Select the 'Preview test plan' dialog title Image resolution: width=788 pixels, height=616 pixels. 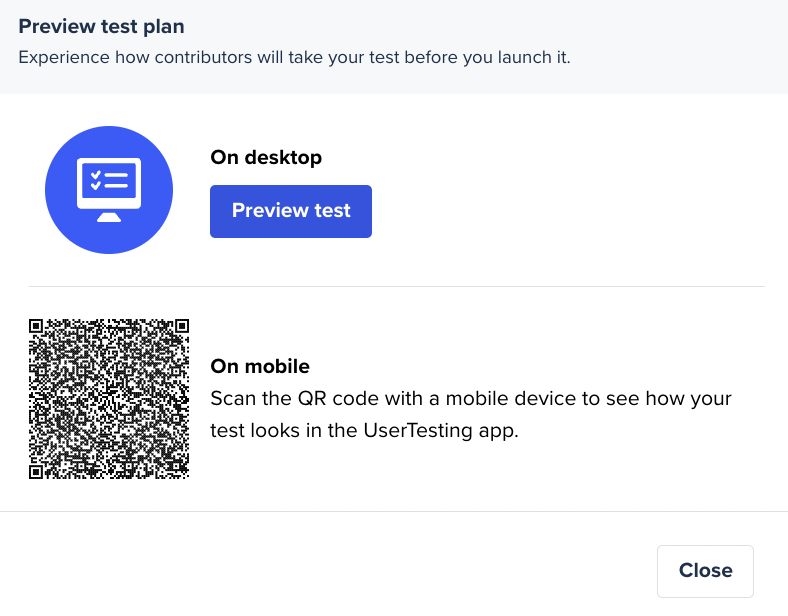102,27
